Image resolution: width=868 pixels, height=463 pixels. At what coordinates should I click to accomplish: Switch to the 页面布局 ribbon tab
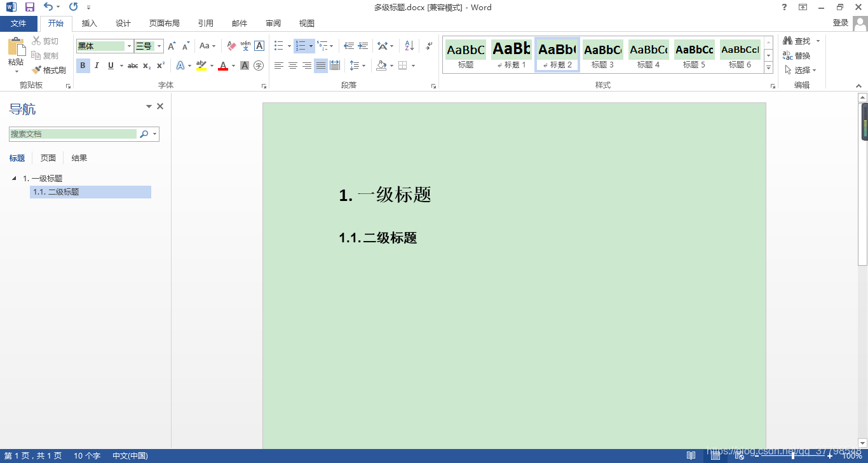tap(165, 24)
